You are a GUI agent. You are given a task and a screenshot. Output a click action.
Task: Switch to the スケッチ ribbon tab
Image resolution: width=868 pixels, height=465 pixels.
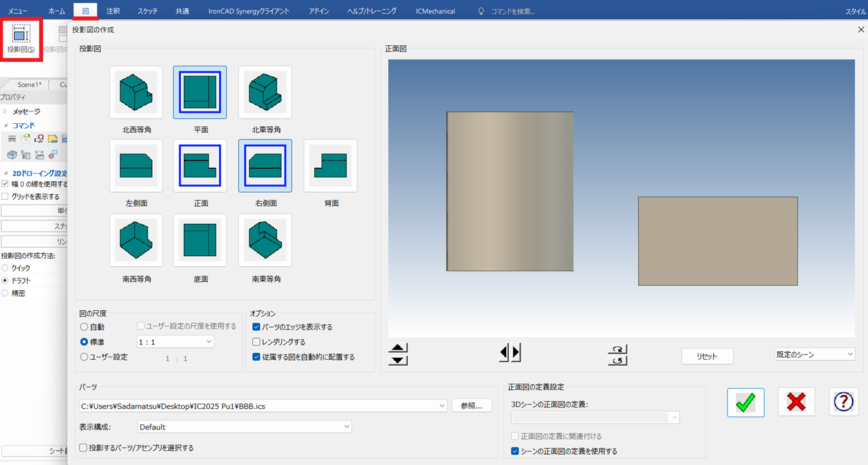[x=147, y=11]
